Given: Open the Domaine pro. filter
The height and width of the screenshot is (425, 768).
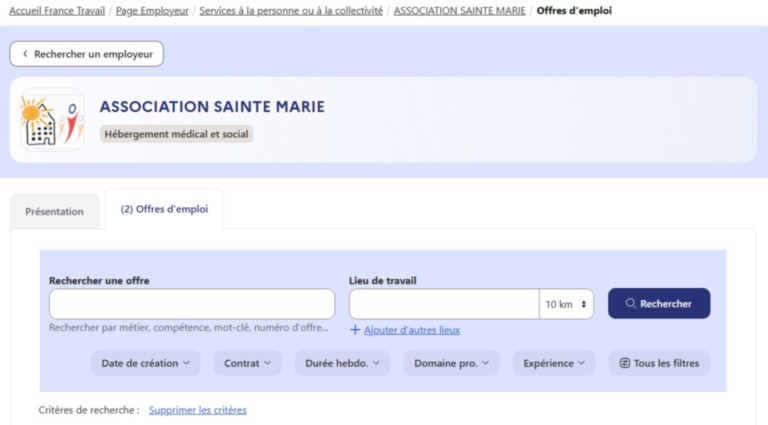Looking at the screenshot, I should [452, 363].
